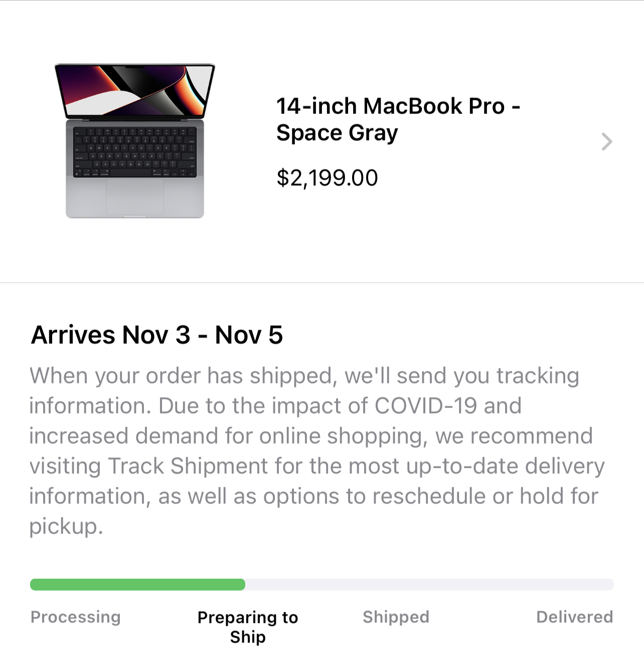Open the MacBook Pro product image
The image size is (644, 671).
point(134,141)
